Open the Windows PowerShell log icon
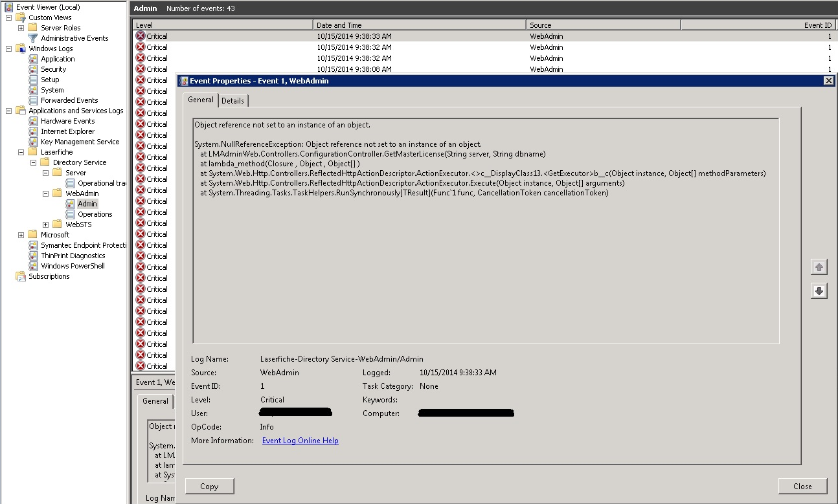Viewport: 838px width, 504px height. coord(33,266)
